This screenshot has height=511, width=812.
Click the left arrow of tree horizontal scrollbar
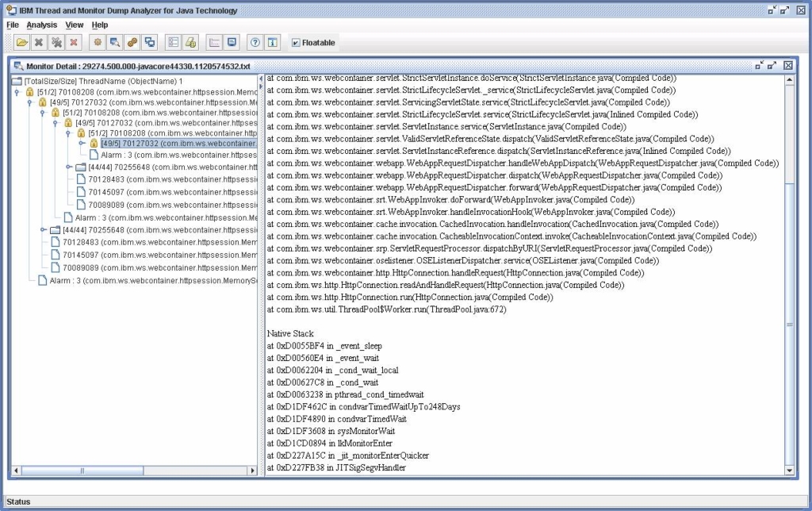point(16,471)
